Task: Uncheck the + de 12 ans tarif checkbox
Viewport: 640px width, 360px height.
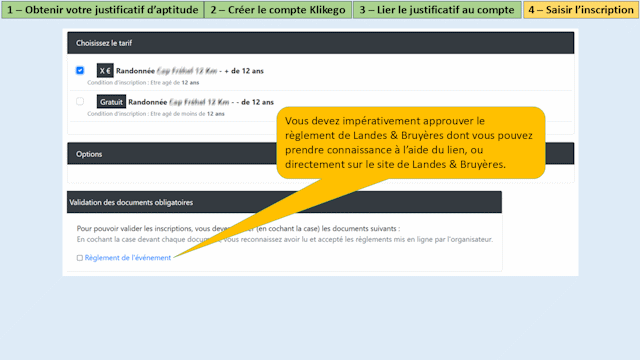Action: (80, 70)
